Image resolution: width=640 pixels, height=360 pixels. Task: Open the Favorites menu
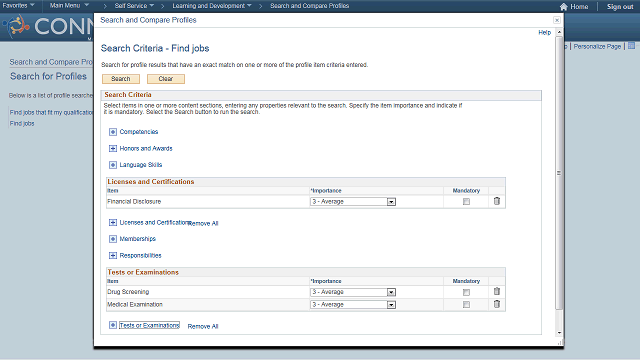pos(18,6)
